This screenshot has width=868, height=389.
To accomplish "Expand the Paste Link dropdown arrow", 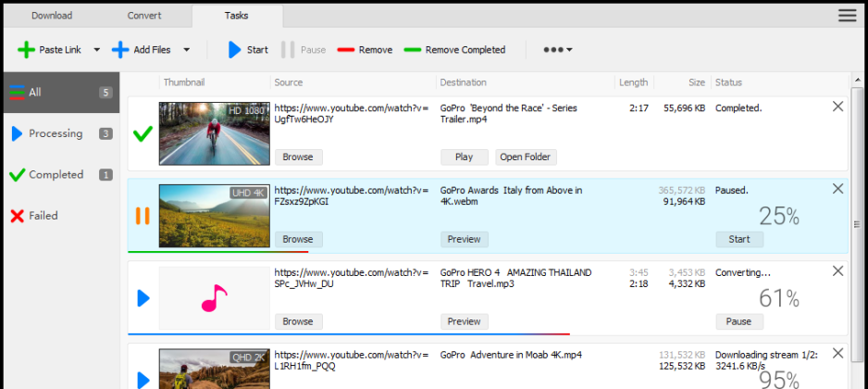I will tap(97, 50).
